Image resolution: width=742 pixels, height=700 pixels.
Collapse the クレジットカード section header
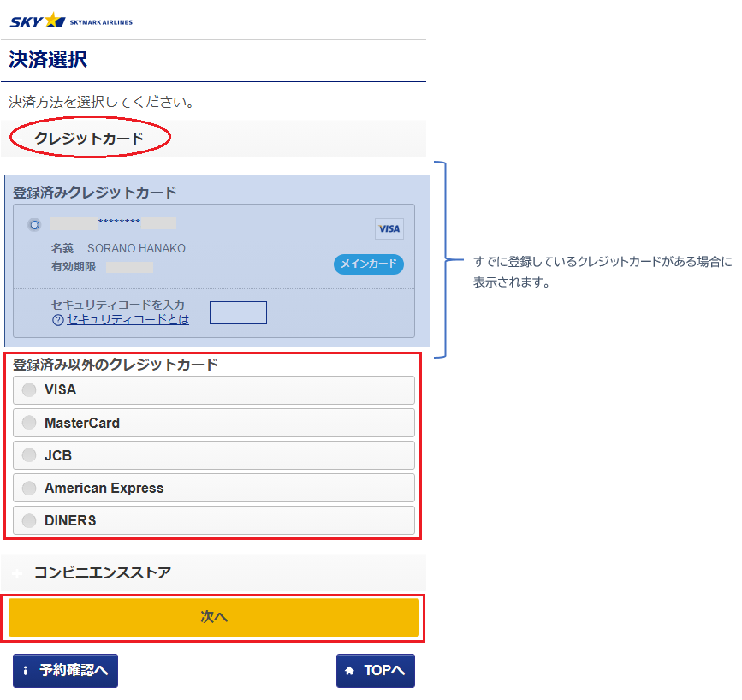(x=89, y=139)
